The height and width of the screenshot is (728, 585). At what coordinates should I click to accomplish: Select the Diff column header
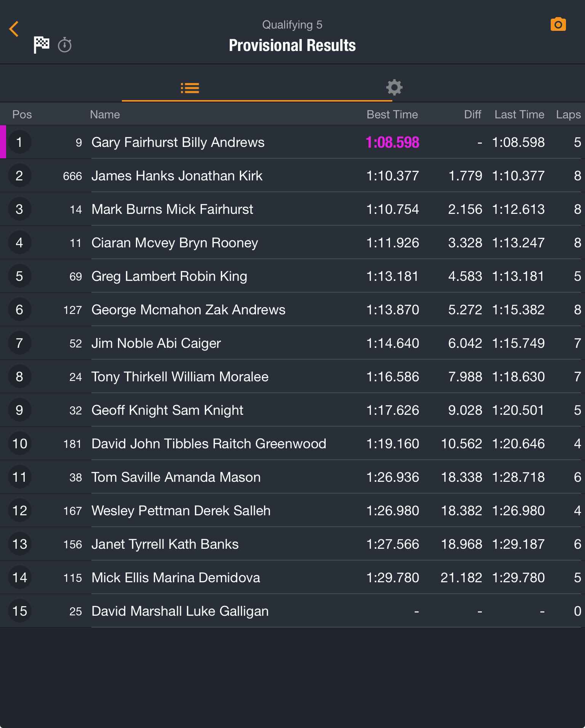click(x=473, y=115)
